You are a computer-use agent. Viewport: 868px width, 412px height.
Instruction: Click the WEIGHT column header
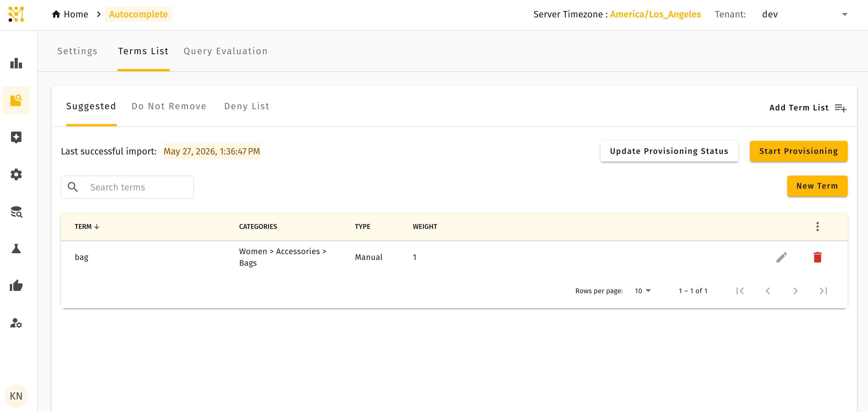pyautogui.click(x=424, y=227)
